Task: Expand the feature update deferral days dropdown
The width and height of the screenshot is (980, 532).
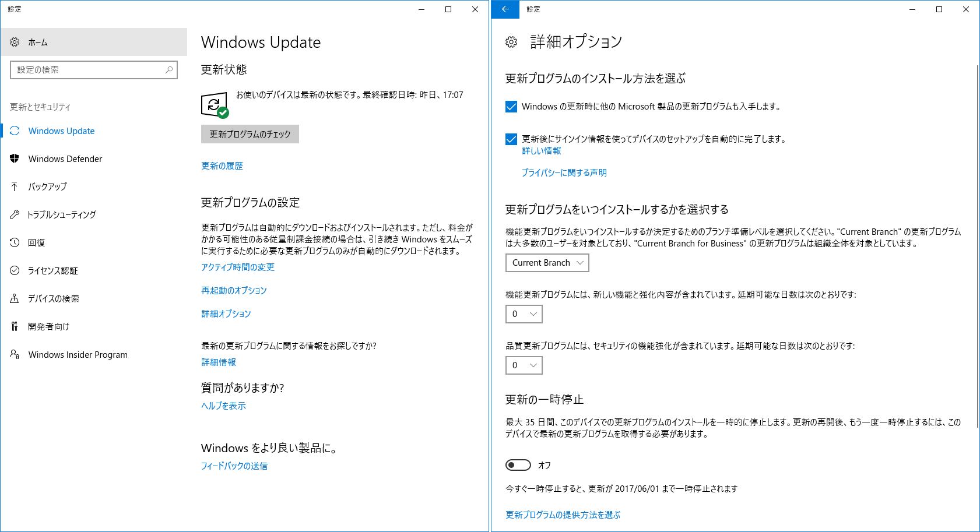Action: click(x=524, y=314)
